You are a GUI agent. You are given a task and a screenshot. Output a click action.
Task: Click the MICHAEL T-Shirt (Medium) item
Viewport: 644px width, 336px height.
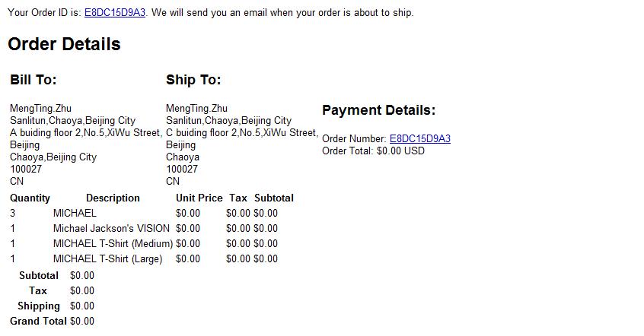113,244
